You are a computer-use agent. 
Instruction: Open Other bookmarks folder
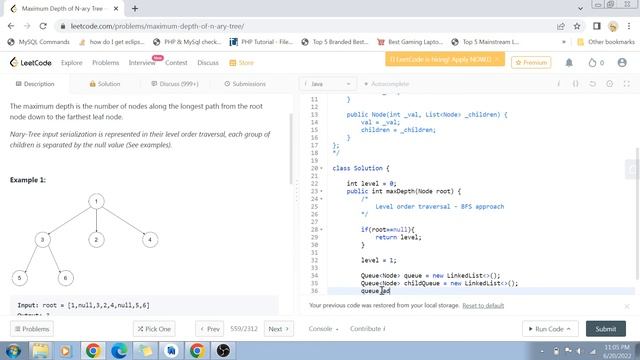click(607, 42)
